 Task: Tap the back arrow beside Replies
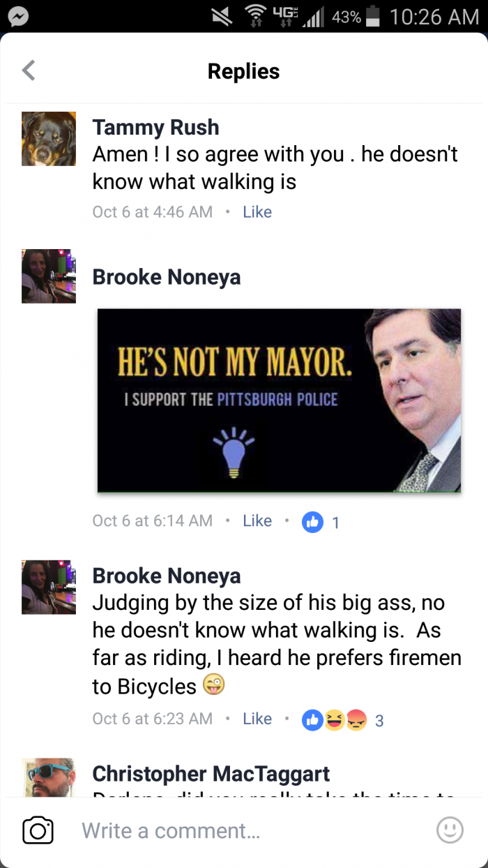click(x=29, y=70)
